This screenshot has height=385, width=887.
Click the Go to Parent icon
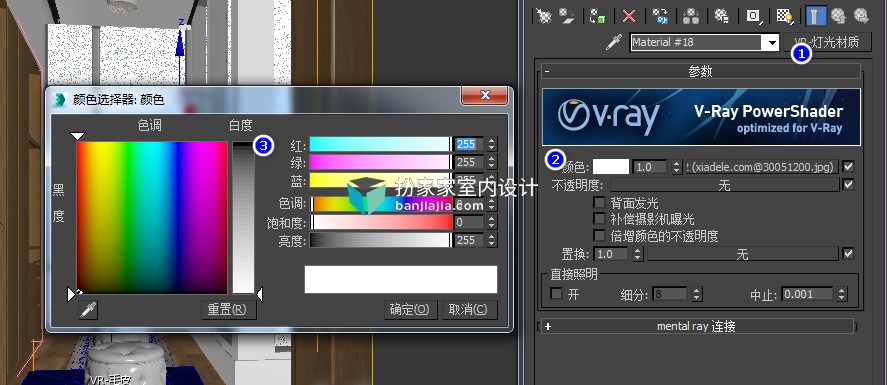coord(838,15)
